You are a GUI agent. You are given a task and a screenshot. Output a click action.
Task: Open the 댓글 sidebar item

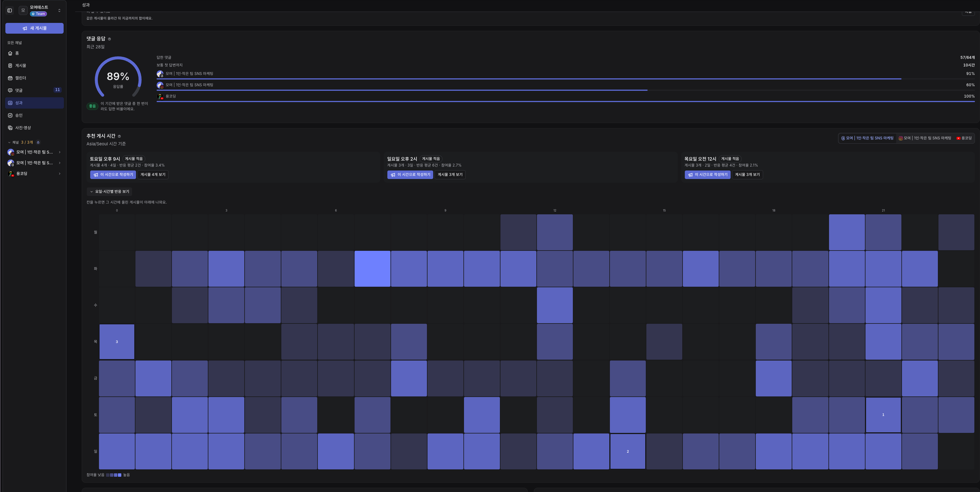coord(34,90)
